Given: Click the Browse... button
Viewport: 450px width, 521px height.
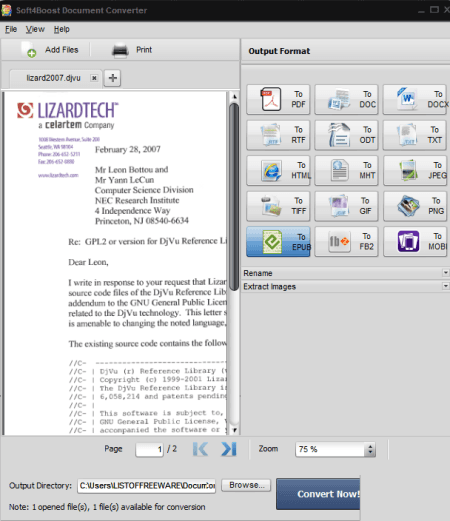Looking at the screenshot, I should [246, 485].
